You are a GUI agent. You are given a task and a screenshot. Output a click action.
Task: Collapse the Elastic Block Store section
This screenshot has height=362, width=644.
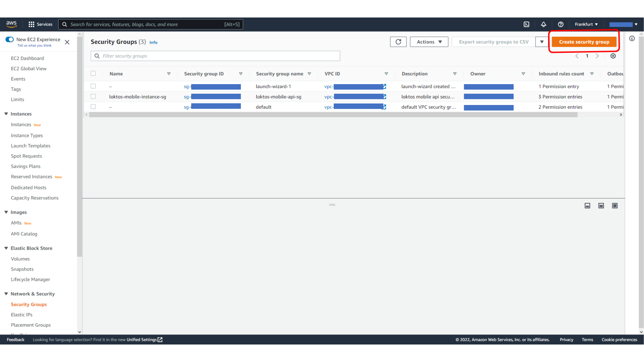click(x=6, y=248)
